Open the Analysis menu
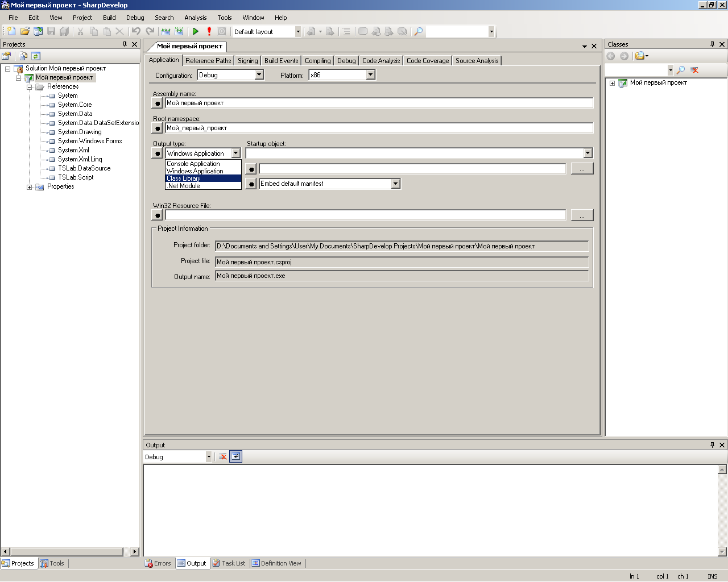The image size is (728, 582). point(195,18)
